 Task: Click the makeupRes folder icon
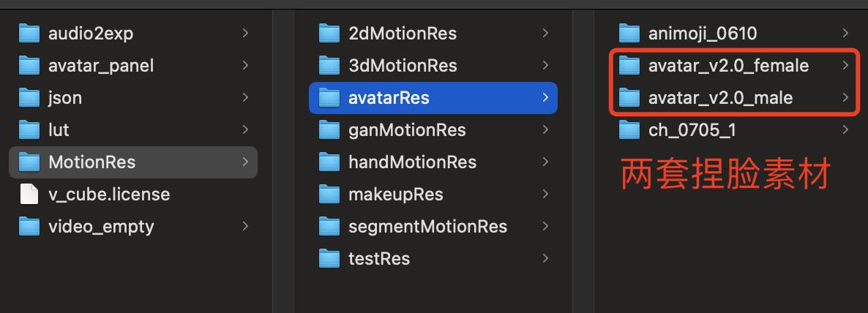coord(329,194)
